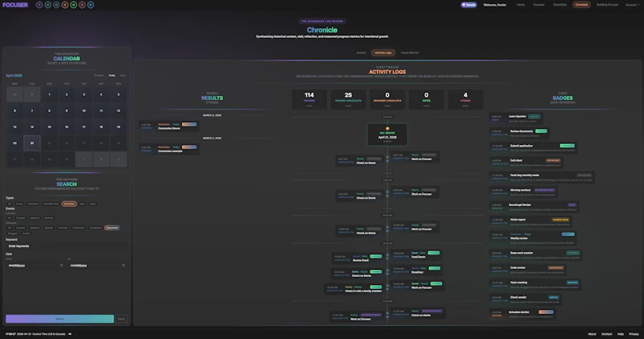Screen dimensions: 644x339
Task: Open the Review Email timeline entry
Action: pyautogui.click(x=358, y=258)
